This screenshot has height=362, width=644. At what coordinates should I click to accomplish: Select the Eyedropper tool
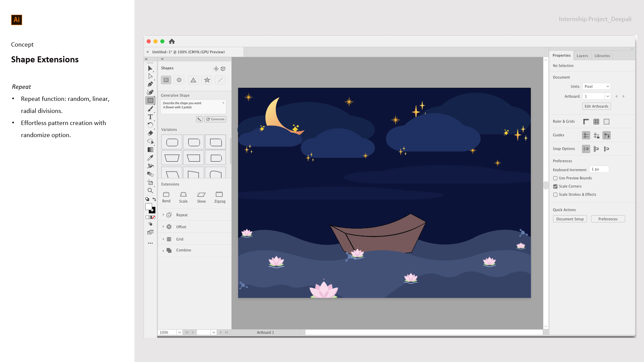(x=150, y=158)
